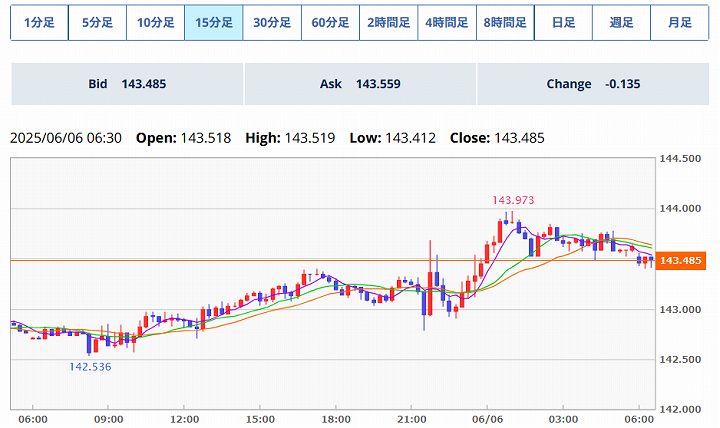Switch chart to 30分足
Screen dimensions: 720x428
click(272, 22)
